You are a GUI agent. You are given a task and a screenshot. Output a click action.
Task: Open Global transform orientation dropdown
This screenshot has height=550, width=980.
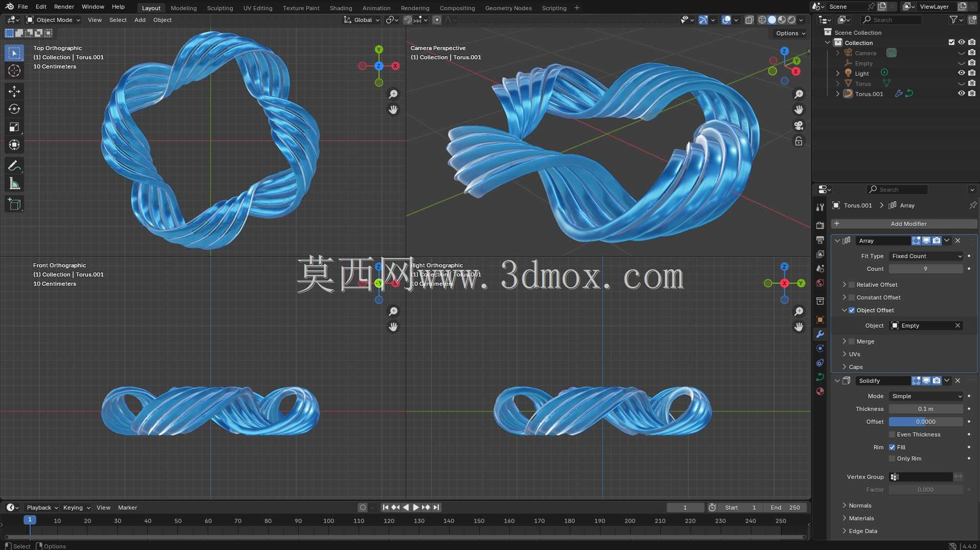pos(362,20)
